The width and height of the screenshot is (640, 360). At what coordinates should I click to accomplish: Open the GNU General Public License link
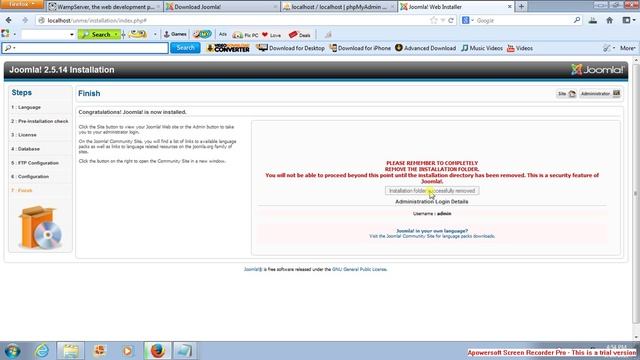(359, 269)
